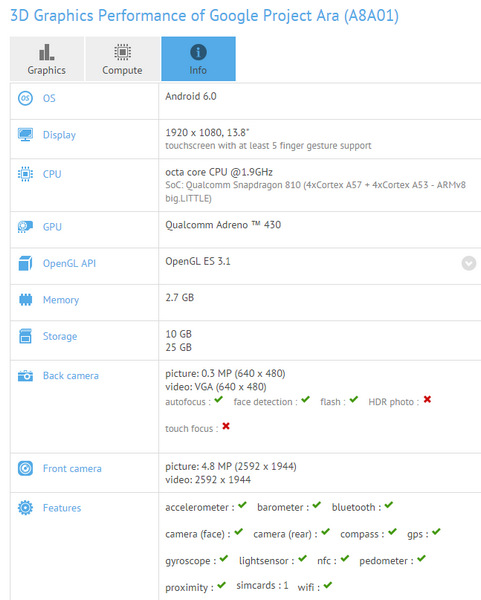Click the GPU card icon
The image size is (481, 600).
point(25,227)
